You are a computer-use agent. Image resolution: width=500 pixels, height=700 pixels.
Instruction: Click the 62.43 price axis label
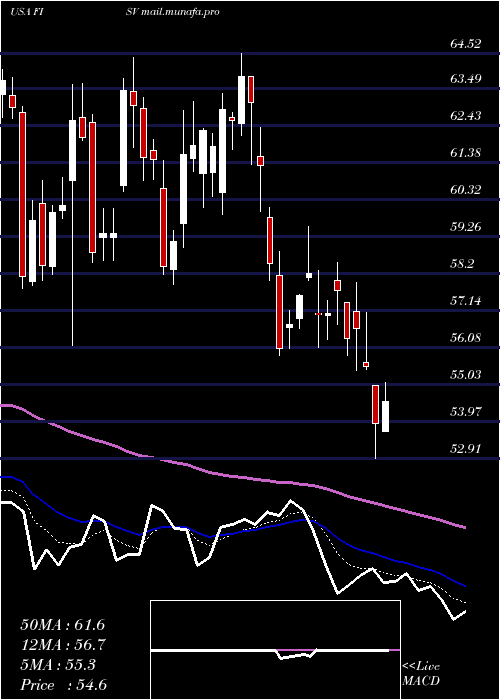coord(466,116)
